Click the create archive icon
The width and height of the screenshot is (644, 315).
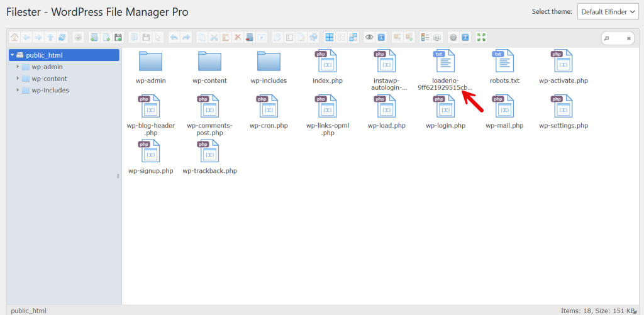pyautogui.click(x=409, y=37)
